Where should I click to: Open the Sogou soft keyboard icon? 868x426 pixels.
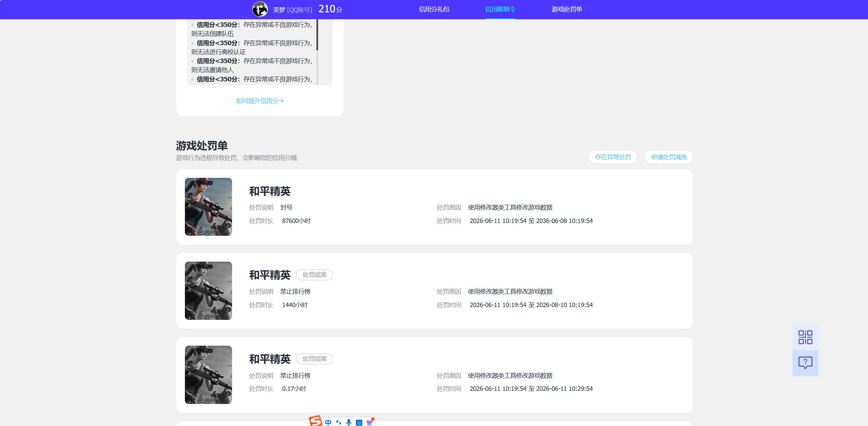coord(359,423)
